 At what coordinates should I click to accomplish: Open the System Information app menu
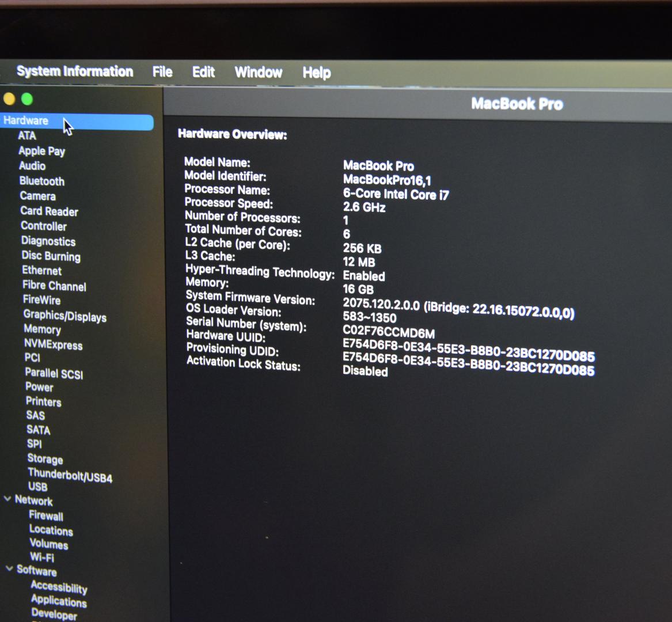75,71
